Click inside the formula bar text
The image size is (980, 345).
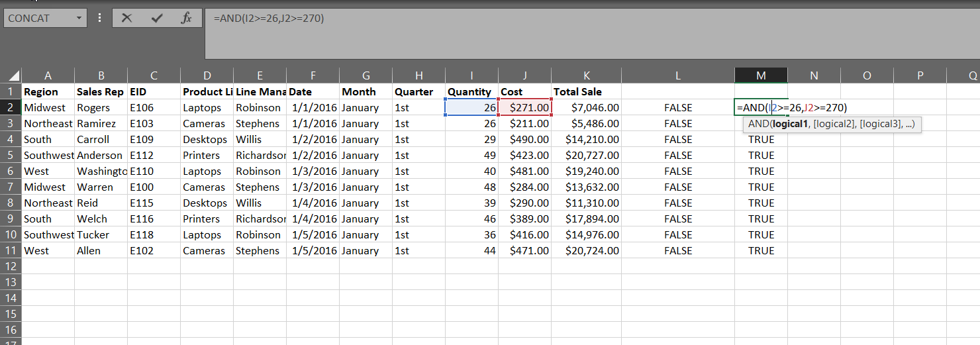tap(269, 19)
